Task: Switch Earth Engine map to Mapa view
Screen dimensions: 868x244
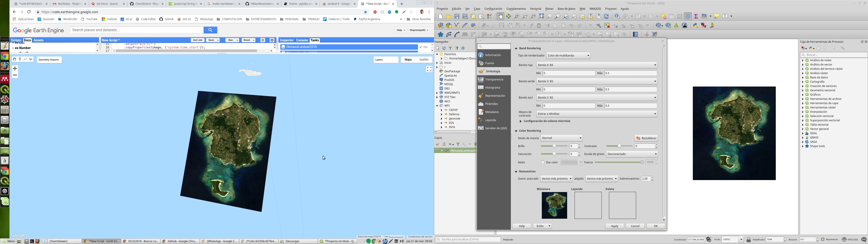Action: pos(408,60)
